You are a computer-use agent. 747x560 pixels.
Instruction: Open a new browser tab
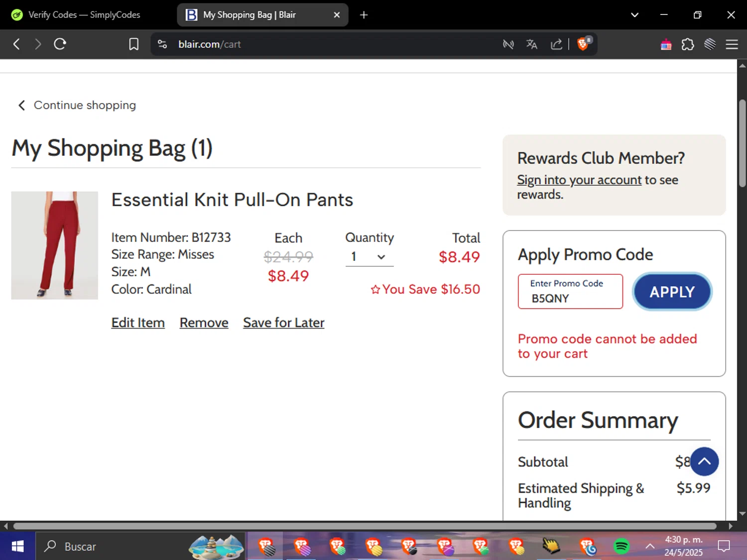364,15
